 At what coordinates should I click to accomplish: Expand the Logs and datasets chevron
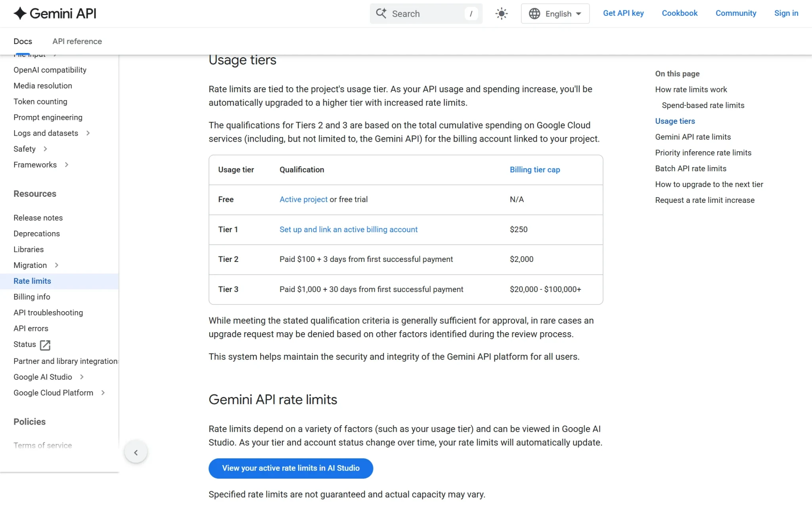[88, 133]
